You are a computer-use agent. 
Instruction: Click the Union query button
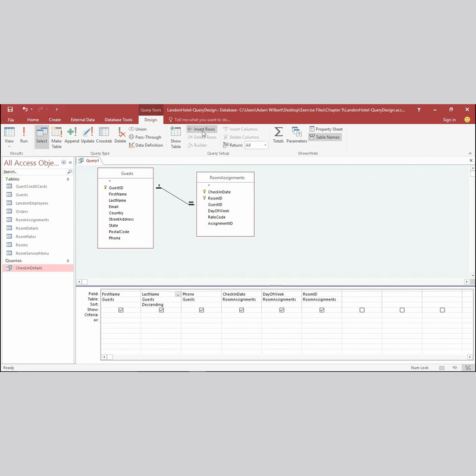point(137,129)
